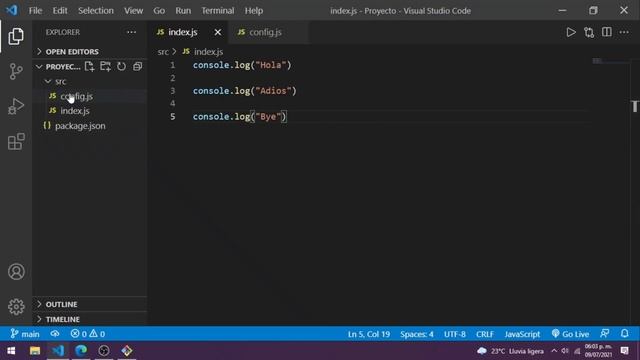Viewport: 640px width, 360px height.
Task: Open the Windows action center icon
Action: point(624,351)
